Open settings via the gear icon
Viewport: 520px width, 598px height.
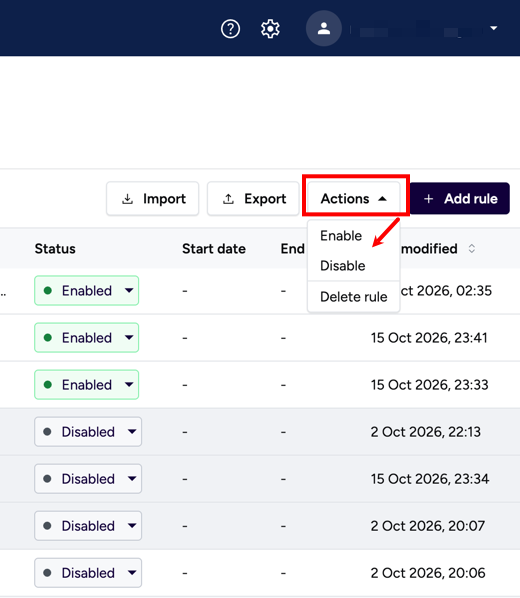click(270, 29)
